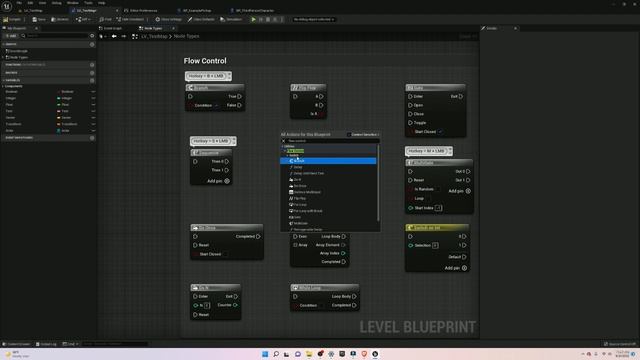Click the LV_TestMap breadcrumb link
Image resolution: width=640 pixels, height=360 pixels.
pyautogui.click(x=154, y=36)
